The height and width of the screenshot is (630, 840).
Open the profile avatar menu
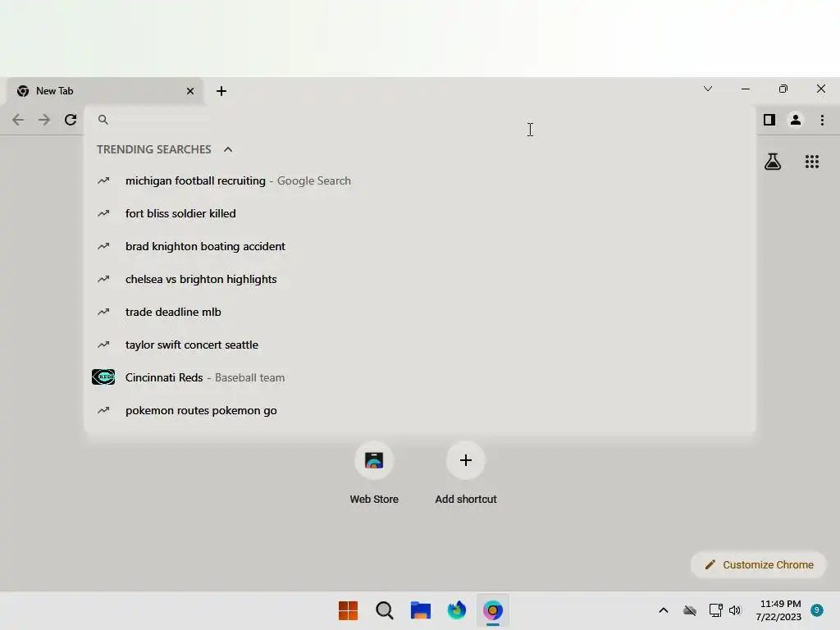[796, 120]
